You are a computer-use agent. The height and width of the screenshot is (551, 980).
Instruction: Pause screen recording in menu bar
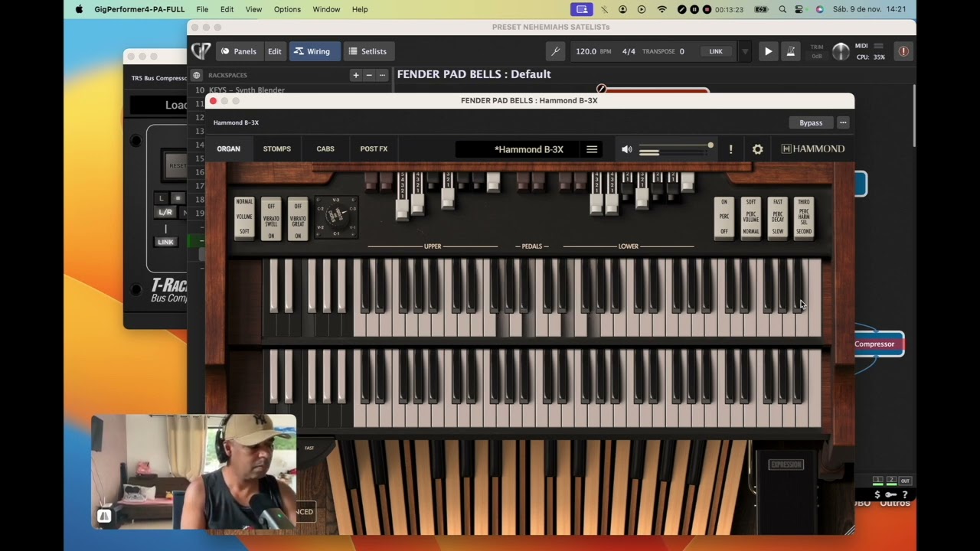click(x=694, y=9)
